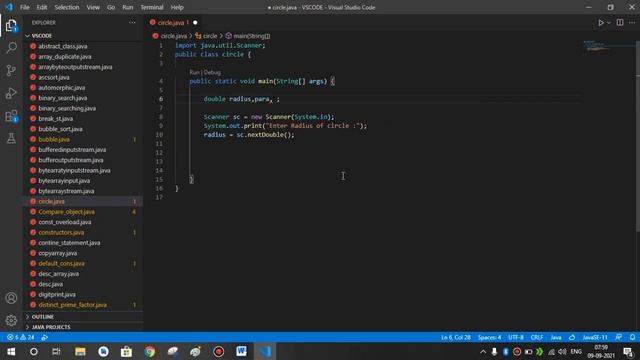Open File Explorer from taskbar

(x=80, y=351)
